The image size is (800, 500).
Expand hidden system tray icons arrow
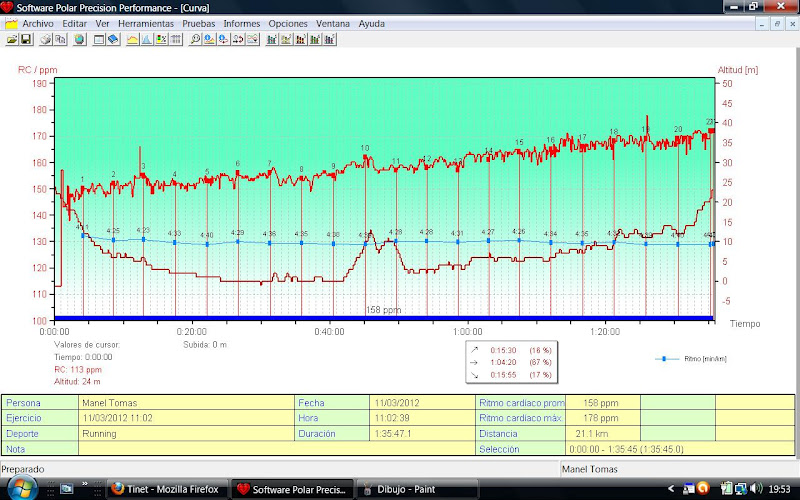click(670, 489)
